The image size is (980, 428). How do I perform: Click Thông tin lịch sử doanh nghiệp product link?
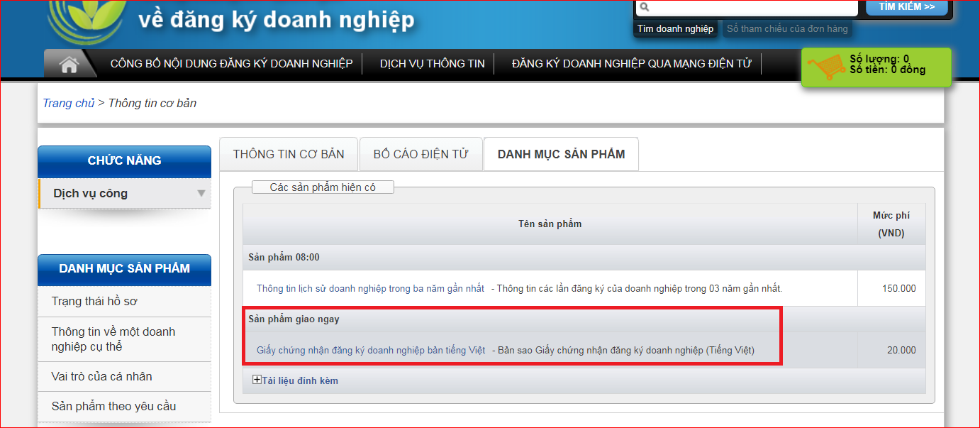pos(371,288)
